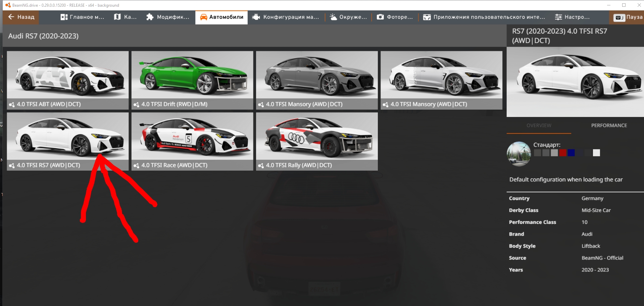Click the large RS7 preview image in details panel

(x=575, y=82)
